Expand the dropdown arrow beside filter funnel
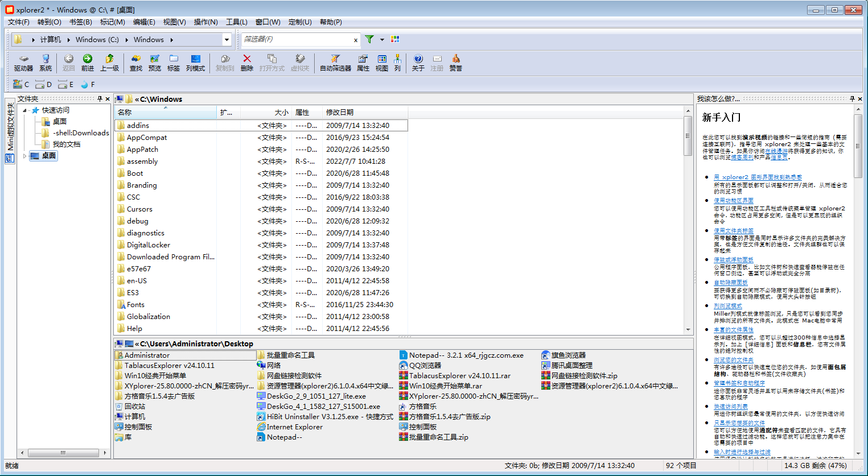 point(382,40)
